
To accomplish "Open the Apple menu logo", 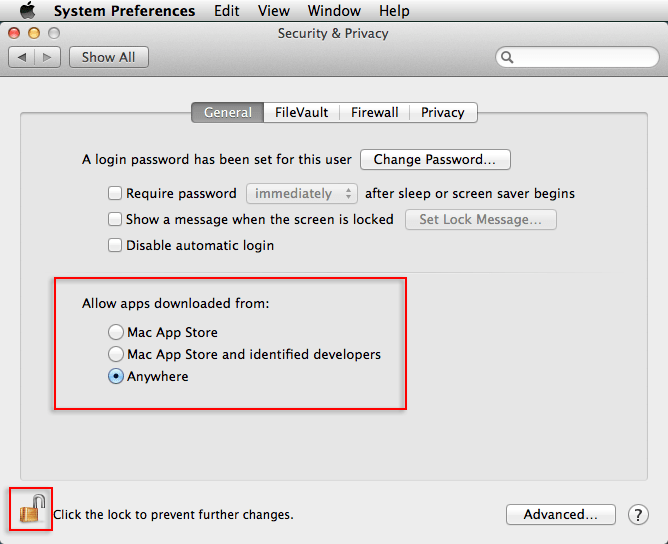I will pyautogui.click(x=27, y=11).
